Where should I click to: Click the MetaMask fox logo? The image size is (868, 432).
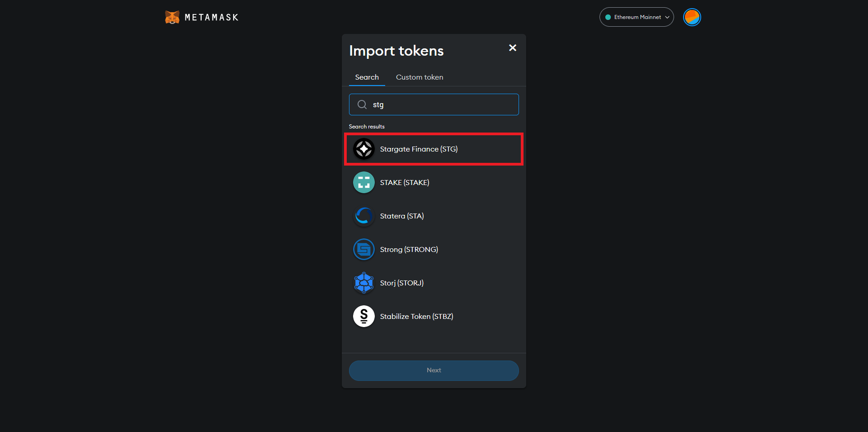pos(172,17)
